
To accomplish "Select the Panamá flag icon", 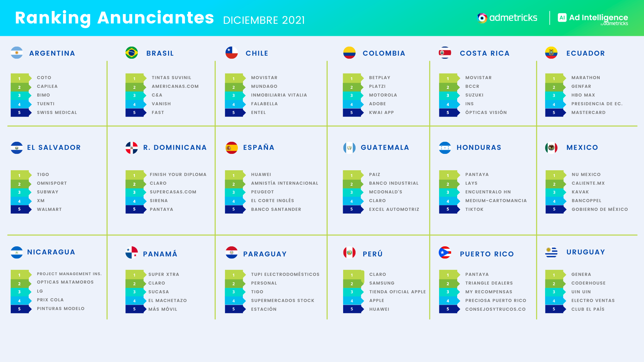I will 131,252.
